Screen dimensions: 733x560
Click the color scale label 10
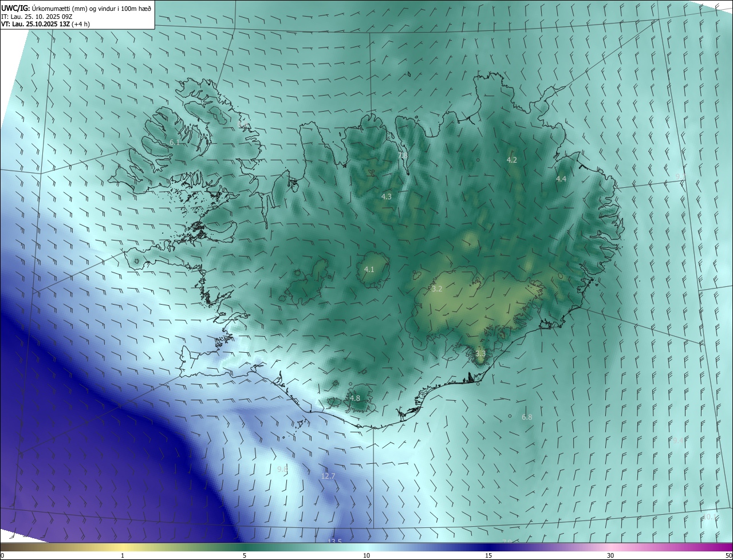click(366, 555)
